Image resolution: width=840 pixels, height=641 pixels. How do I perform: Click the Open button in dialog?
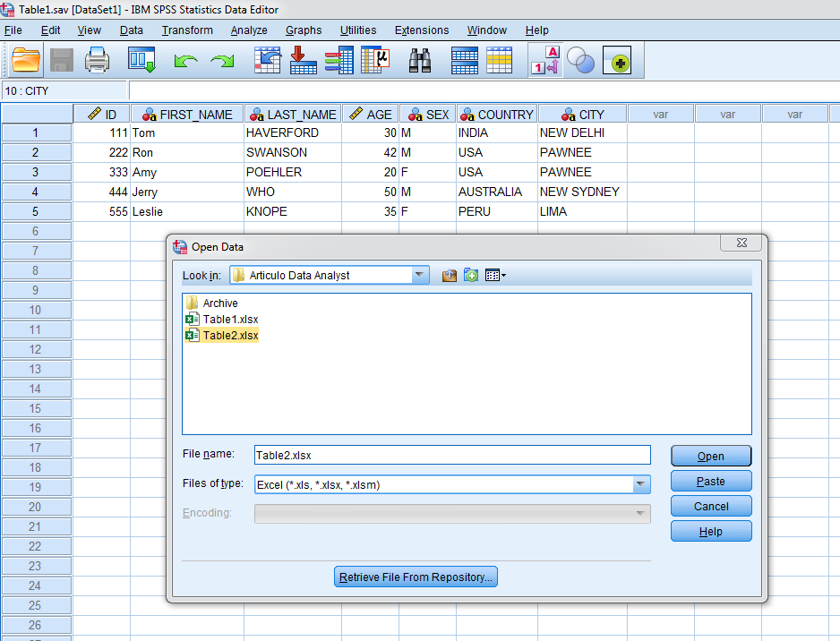pos(711,457)
